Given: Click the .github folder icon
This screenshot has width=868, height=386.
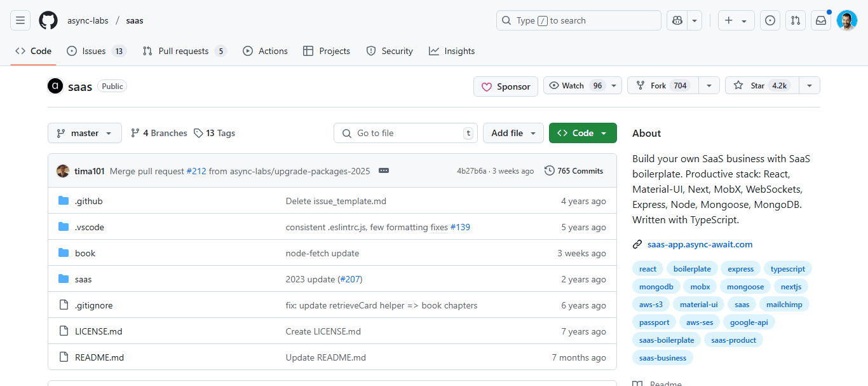Looking at the screenshot, I should (x=64, y=201).
